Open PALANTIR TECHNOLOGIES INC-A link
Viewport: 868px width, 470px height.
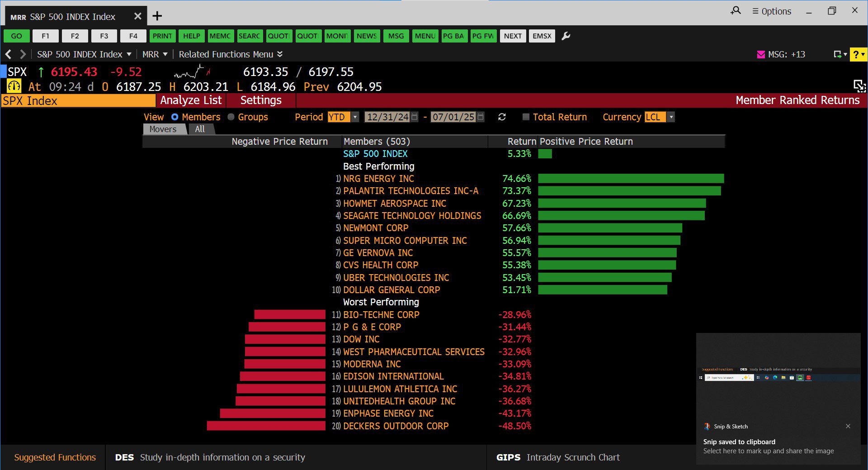tap(410, 191)
